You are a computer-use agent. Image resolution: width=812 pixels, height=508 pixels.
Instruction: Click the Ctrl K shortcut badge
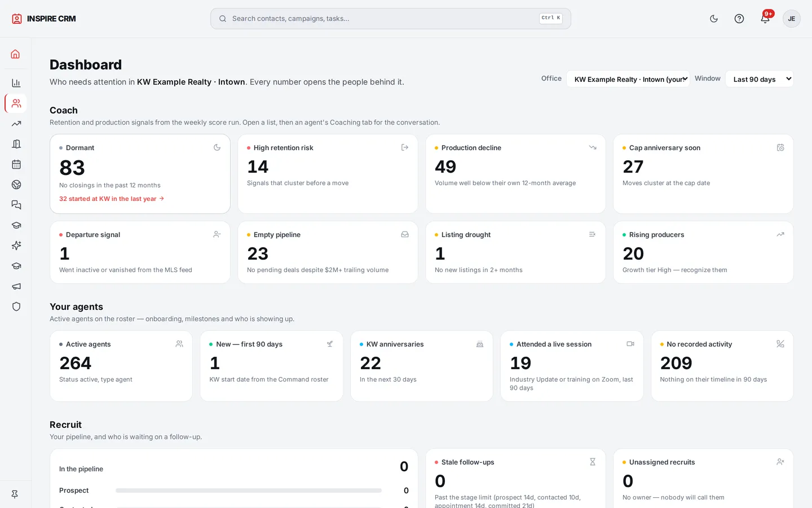(x=551, y=18)
